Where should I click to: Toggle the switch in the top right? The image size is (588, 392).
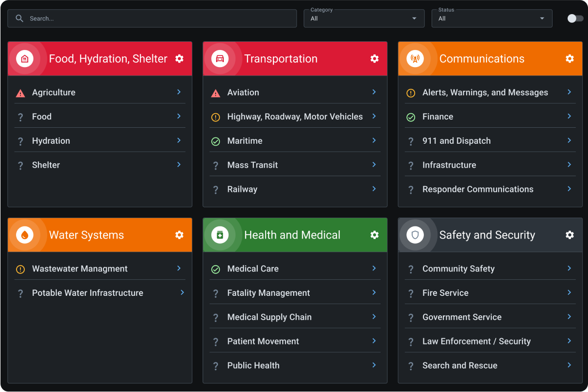(575, 18)
